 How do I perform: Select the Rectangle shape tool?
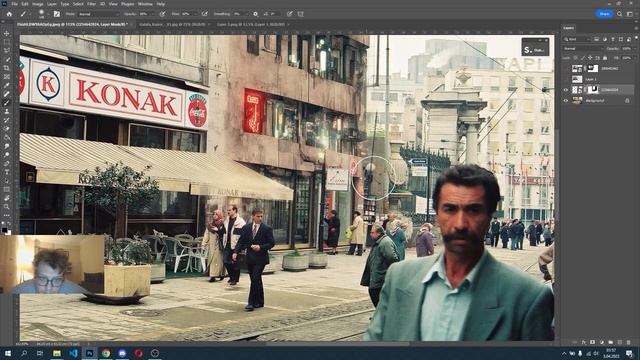point(7,189)
